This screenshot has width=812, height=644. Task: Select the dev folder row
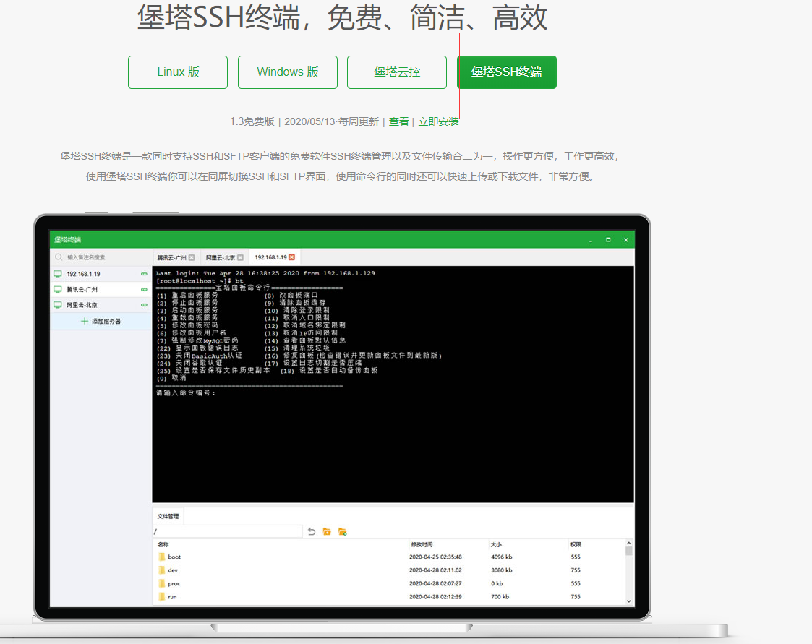click(x=390, y=570)
